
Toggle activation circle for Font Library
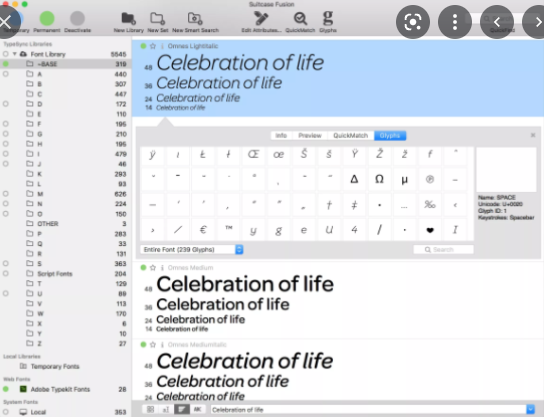[6, 54]
